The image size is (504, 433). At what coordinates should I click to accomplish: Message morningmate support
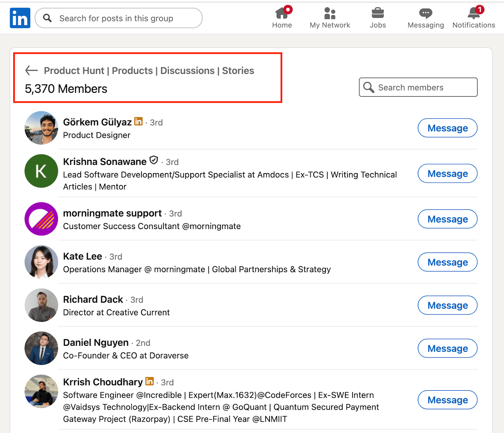(448, 219)
